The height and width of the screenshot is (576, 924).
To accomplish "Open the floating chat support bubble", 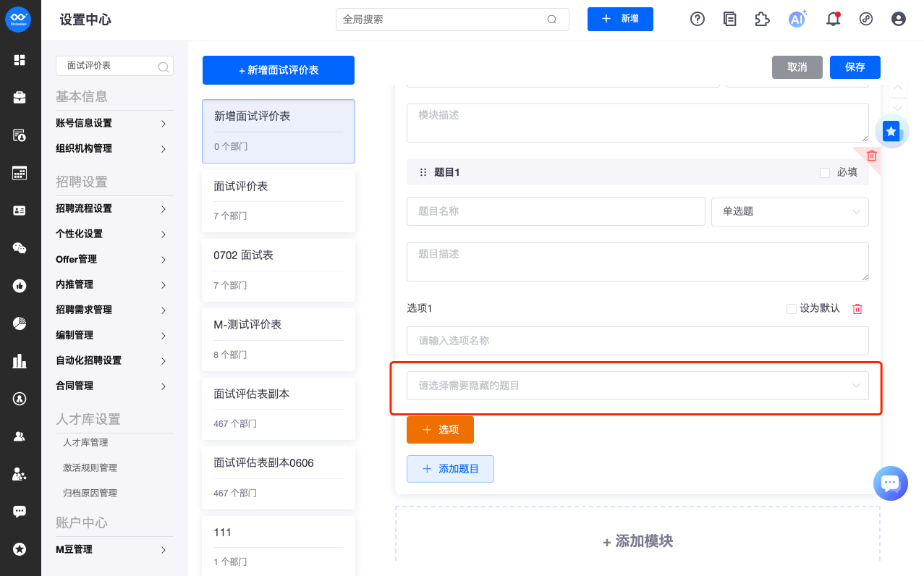I will [890, 483].
